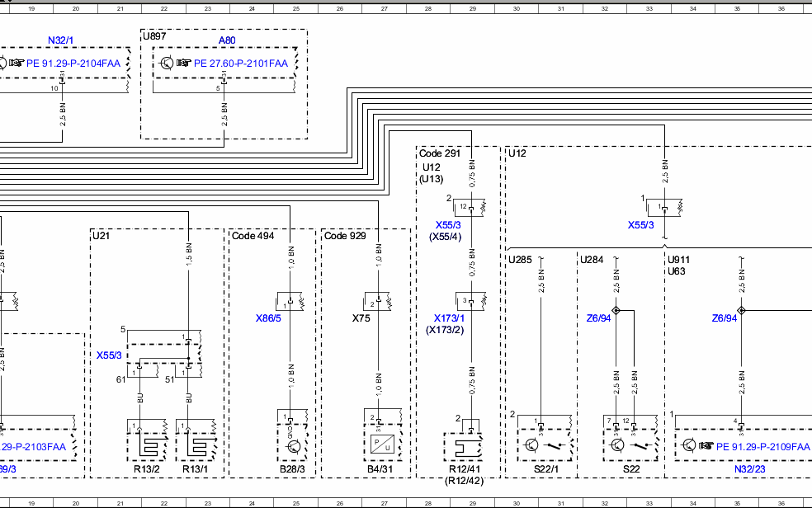The height and width of the screenshot is (508, 812).
Task: Follow the X173/1 connector link
Action: 449,318
